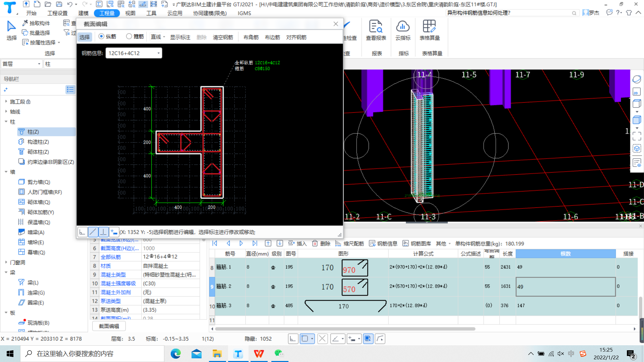
Task: Expand the 轴线 tree node
Action: pos(6,111)
